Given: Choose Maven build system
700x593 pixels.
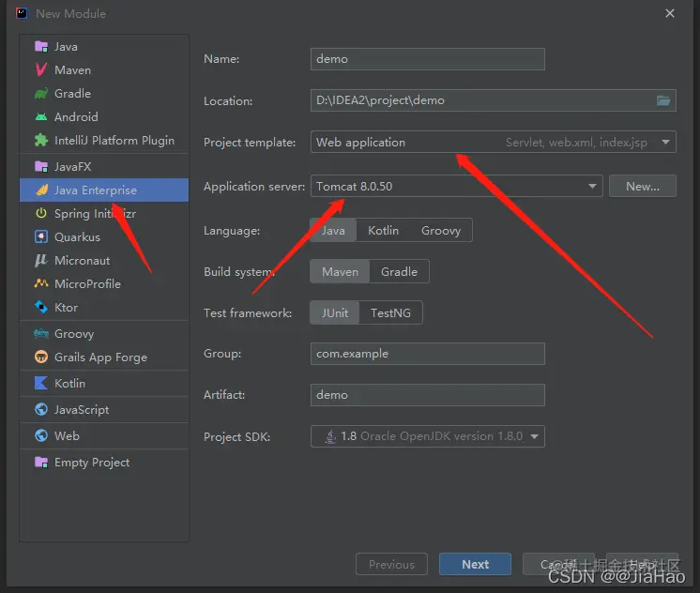Looking at the screenshot, I should pyautogui.click(x=341, y=271).
